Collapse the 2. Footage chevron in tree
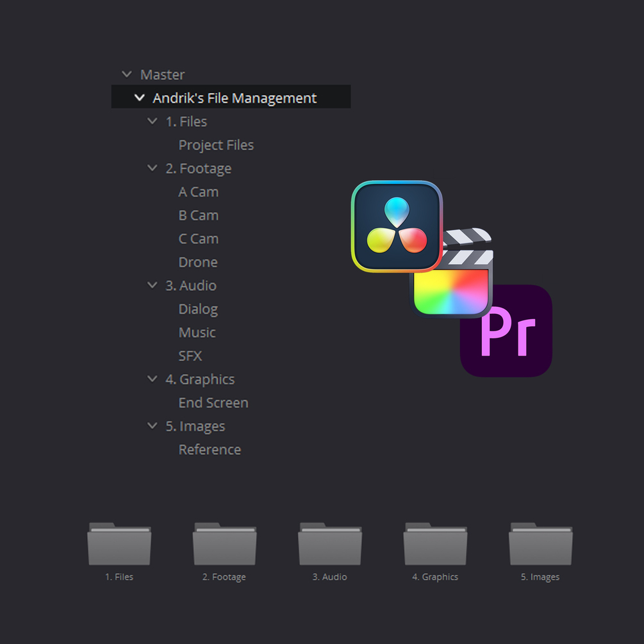644x644 pixels. [153, 168]
